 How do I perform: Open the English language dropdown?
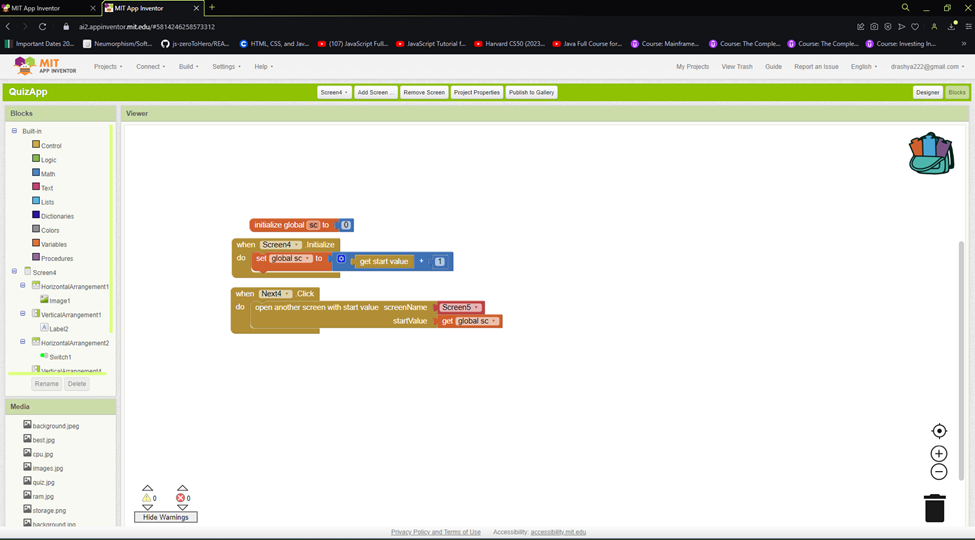(864, 67)
